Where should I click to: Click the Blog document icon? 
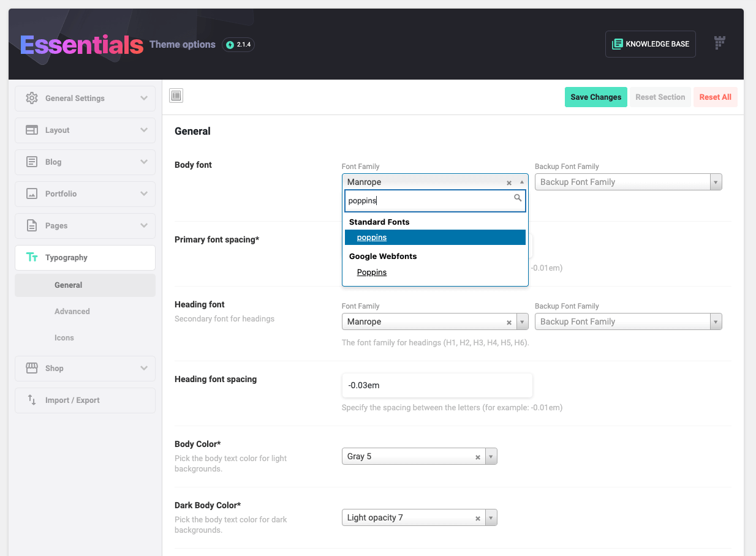[x=32, y=162]
